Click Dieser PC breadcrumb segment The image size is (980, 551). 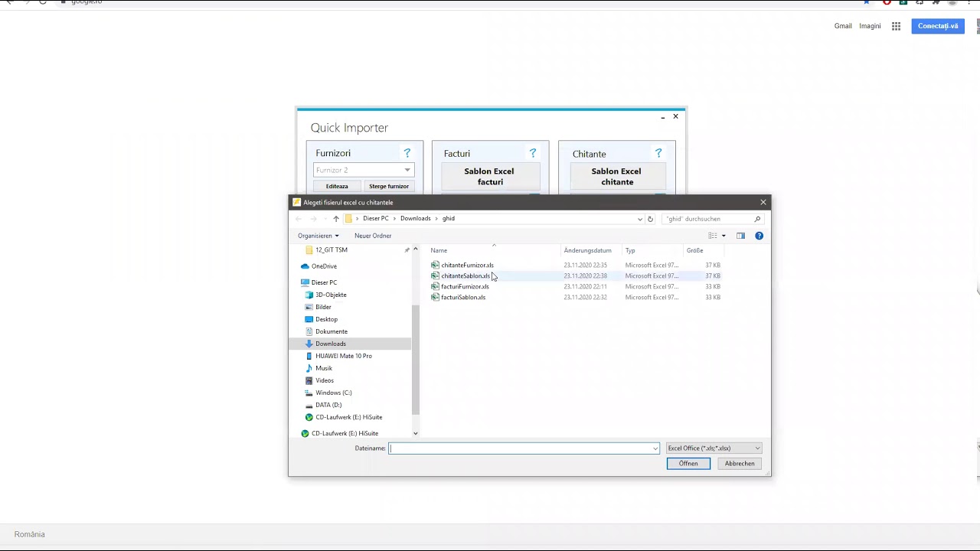pos(375,219)
